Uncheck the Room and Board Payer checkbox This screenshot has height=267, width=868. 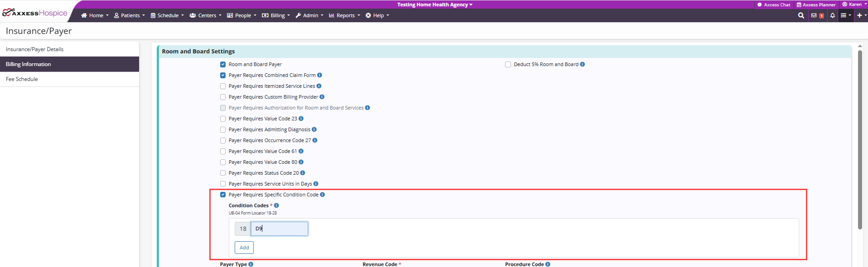(x=223, y=64)
